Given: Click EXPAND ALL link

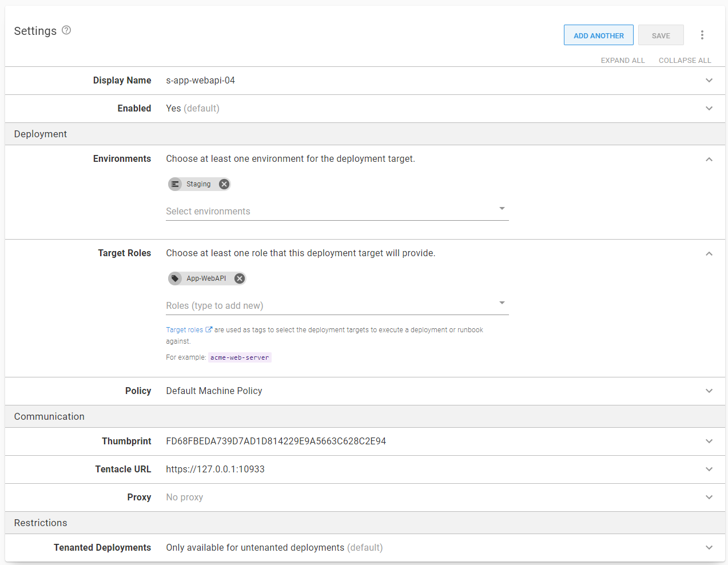Looking at the screenshot, I should point(622,61).
